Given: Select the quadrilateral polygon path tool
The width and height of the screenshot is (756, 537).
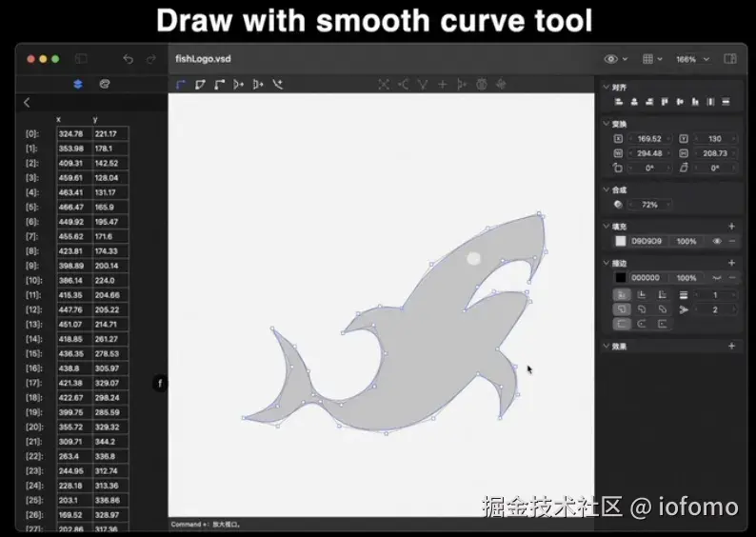Looking at the screenshot, I should (200, 85).
